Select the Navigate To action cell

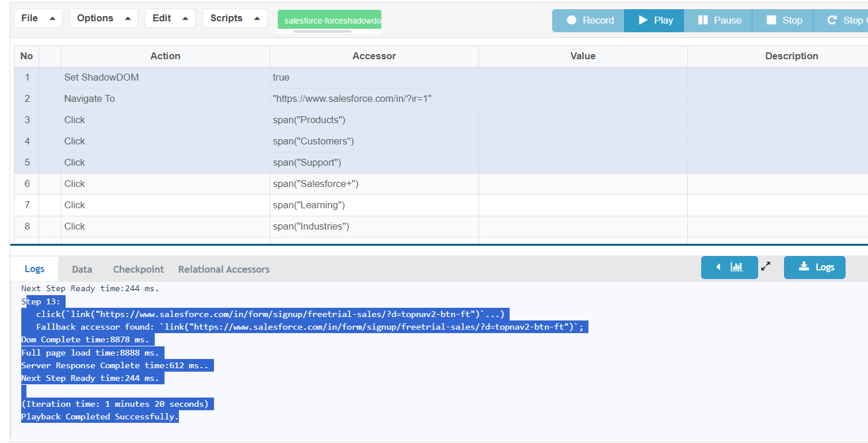[166, 99]
